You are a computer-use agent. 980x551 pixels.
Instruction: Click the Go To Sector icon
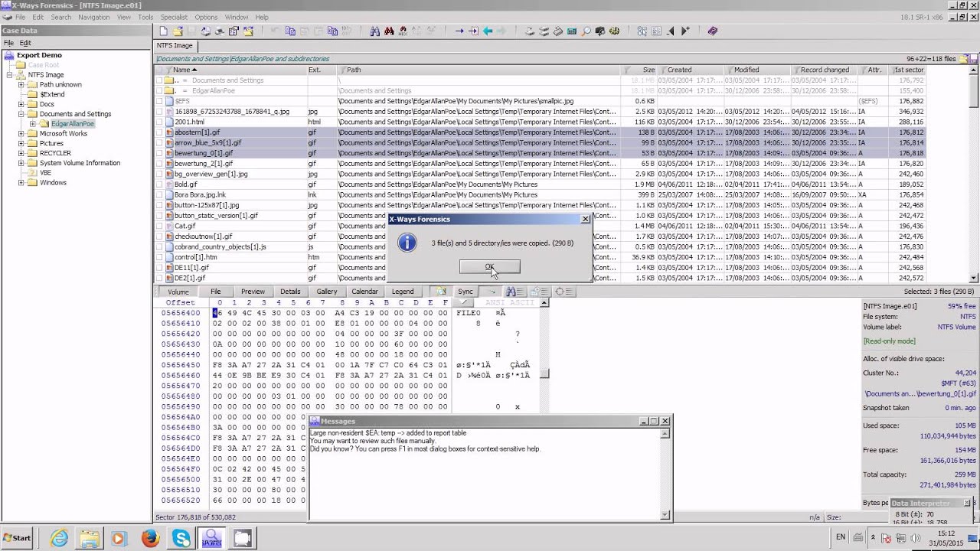(x=474, y=31)
